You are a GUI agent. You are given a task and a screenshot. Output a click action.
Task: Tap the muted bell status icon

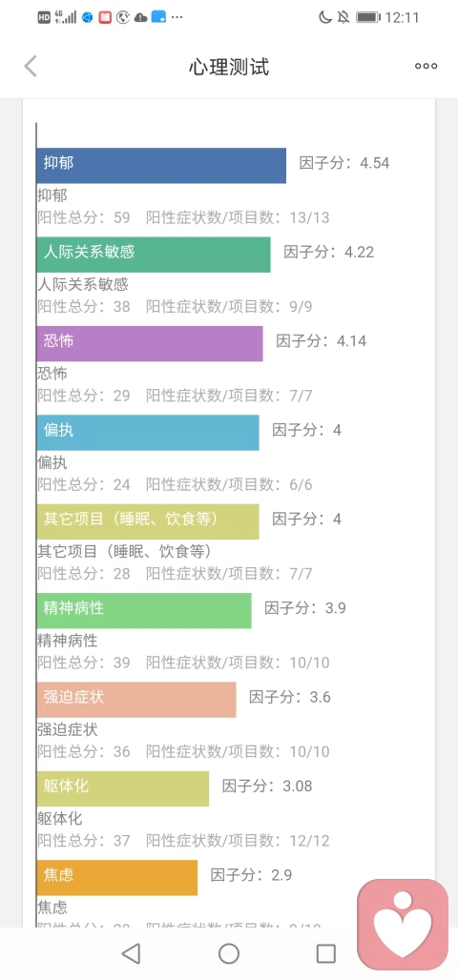click(343, 17)
